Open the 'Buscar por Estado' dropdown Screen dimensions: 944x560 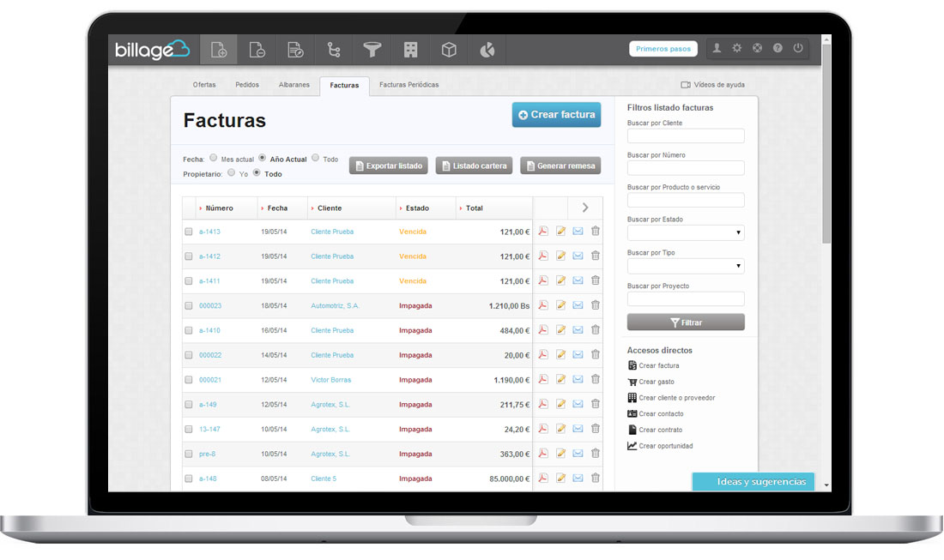click(686, 233)
